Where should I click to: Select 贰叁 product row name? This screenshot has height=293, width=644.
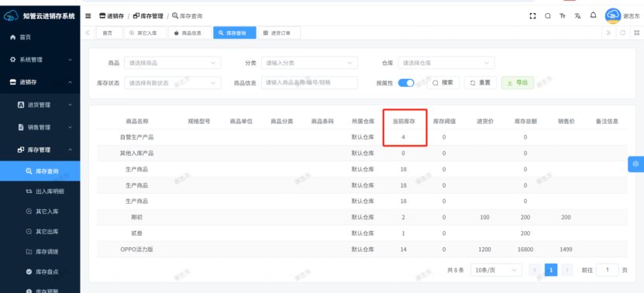136,233
